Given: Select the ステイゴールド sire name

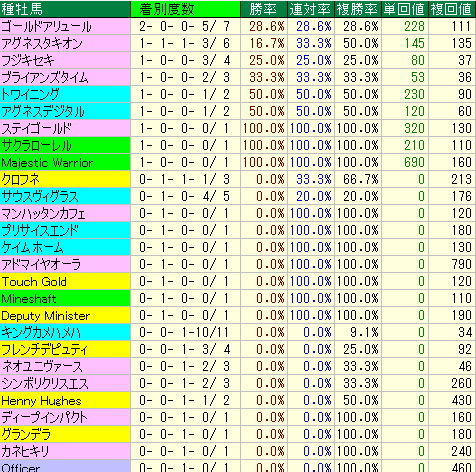Looking at the screenshot, I should click(x=36, y=128).
